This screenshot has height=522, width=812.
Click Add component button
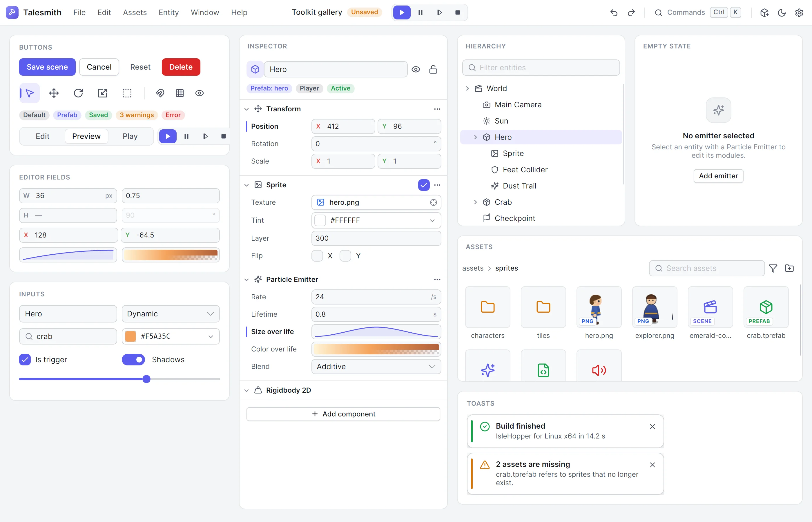343,414
